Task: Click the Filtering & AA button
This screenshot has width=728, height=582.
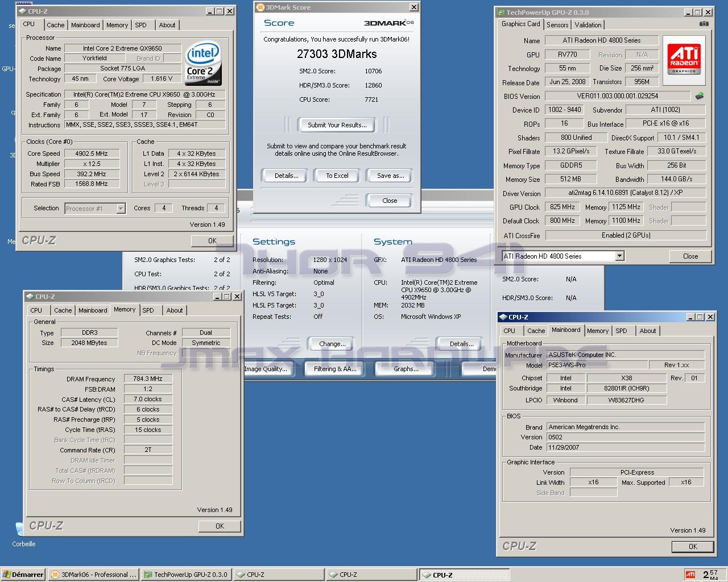Action: 336,369
